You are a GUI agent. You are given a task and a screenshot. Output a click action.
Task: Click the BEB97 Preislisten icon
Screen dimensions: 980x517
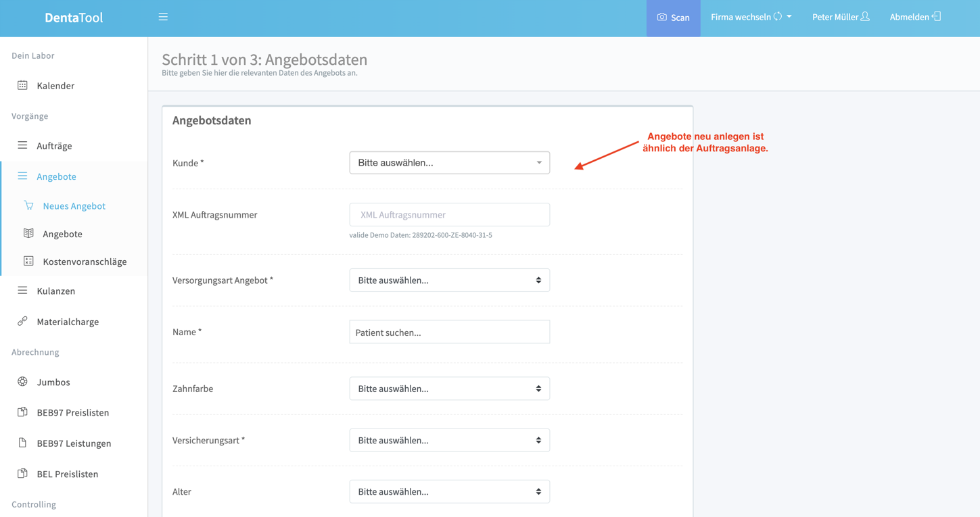(22, 412)
